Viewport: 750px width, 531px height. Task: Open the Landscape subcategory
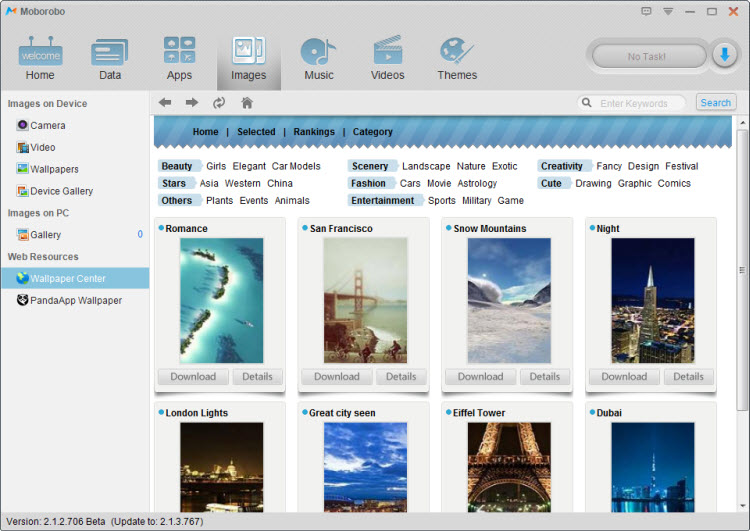(x=426, y=166)
